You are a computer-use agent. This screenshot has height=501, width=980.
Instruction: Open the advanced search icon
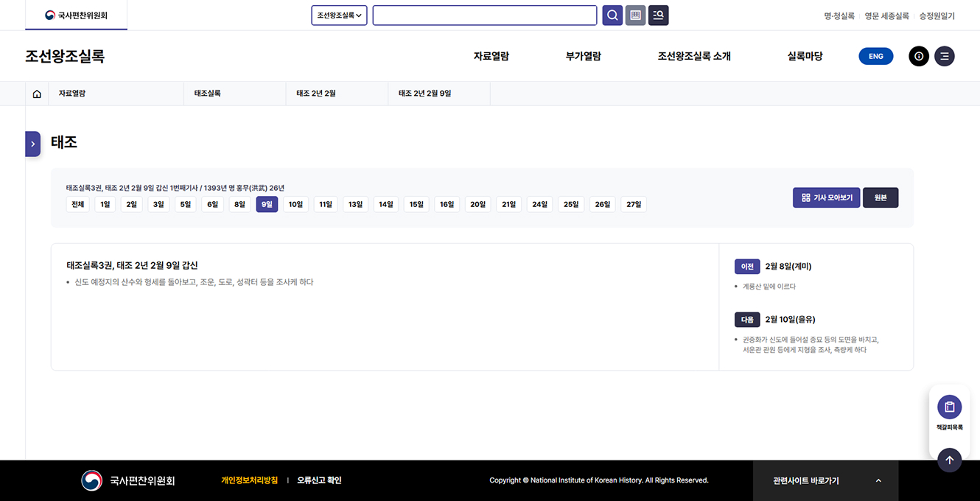[658, 15]
